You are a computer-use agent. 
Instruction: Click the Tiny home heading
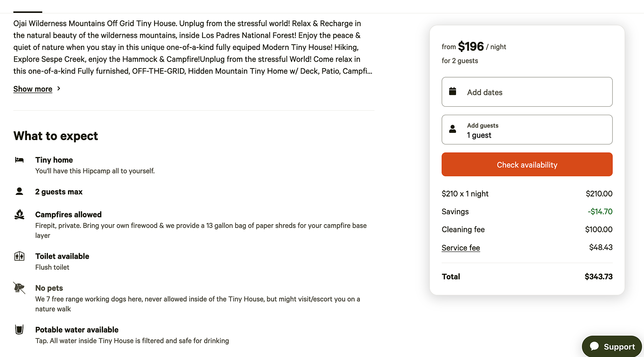54,160
